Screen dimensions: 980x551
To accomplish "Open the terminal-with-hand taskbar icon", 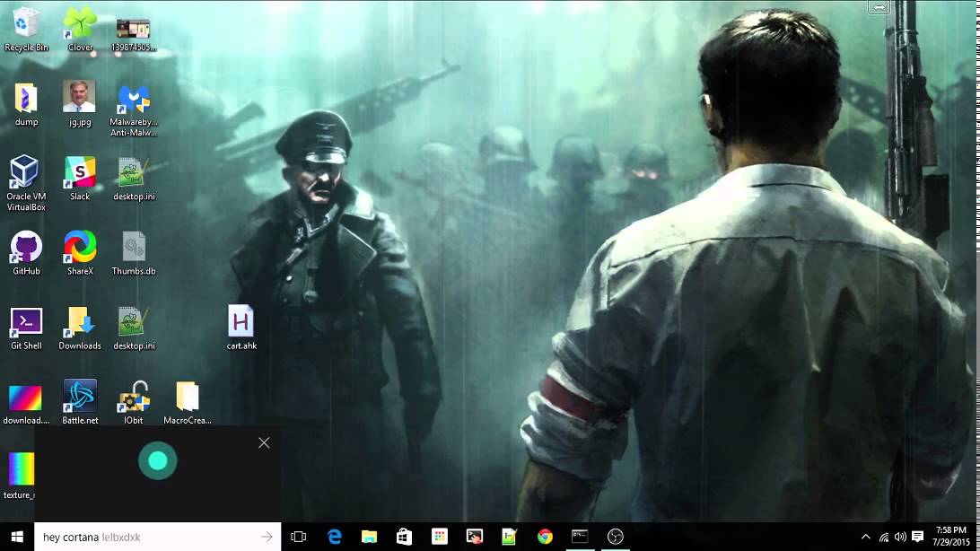I will pos(475,537).
